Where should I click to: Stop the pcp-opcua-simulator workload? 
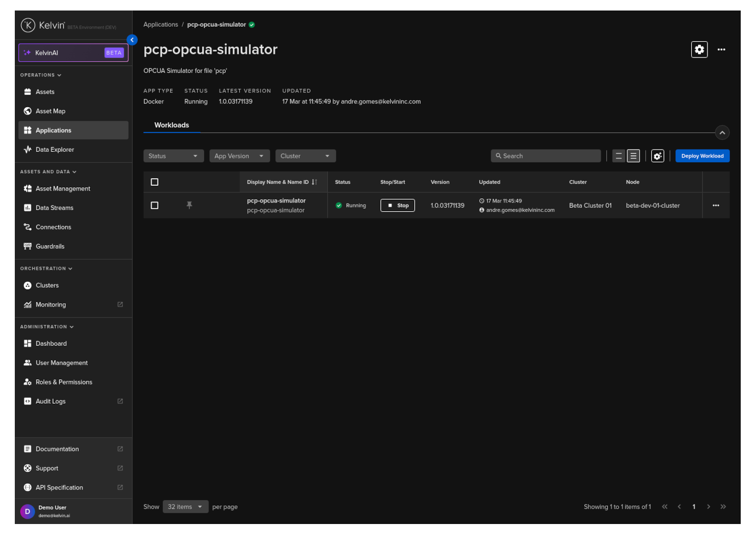click(x=397, y=205)
